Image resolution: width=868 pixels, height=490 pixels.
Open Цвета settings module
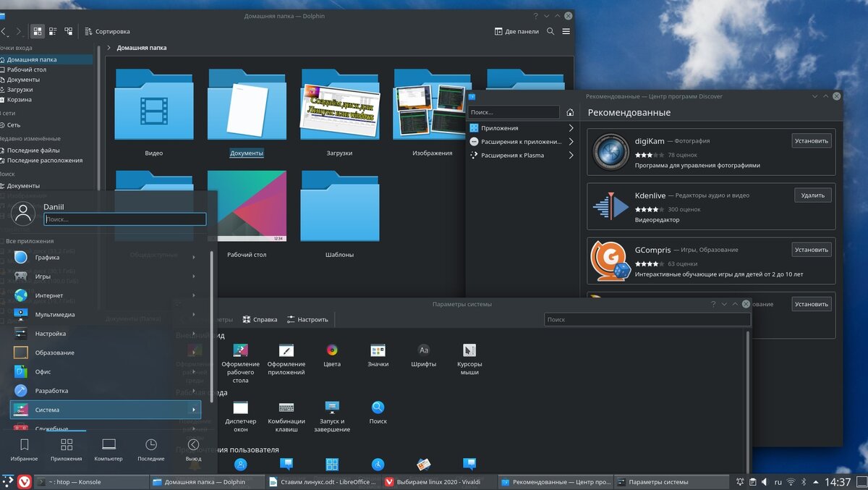coord(332,355)
